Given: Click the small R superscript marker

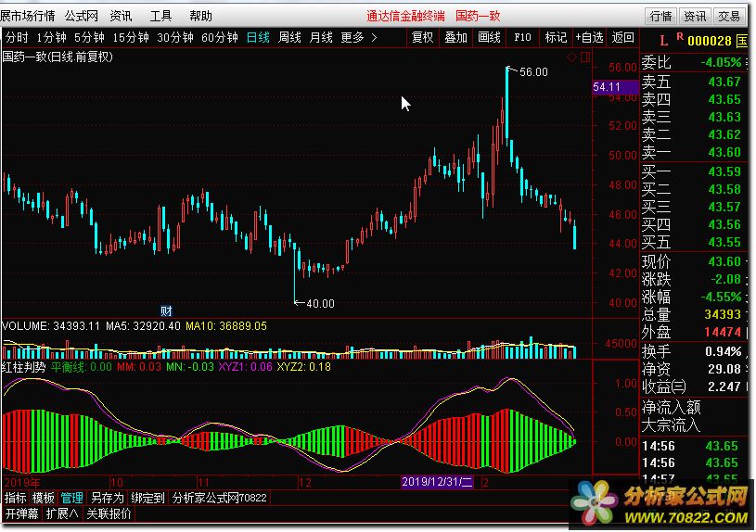Looking at the screenshot, I should 680,36.
